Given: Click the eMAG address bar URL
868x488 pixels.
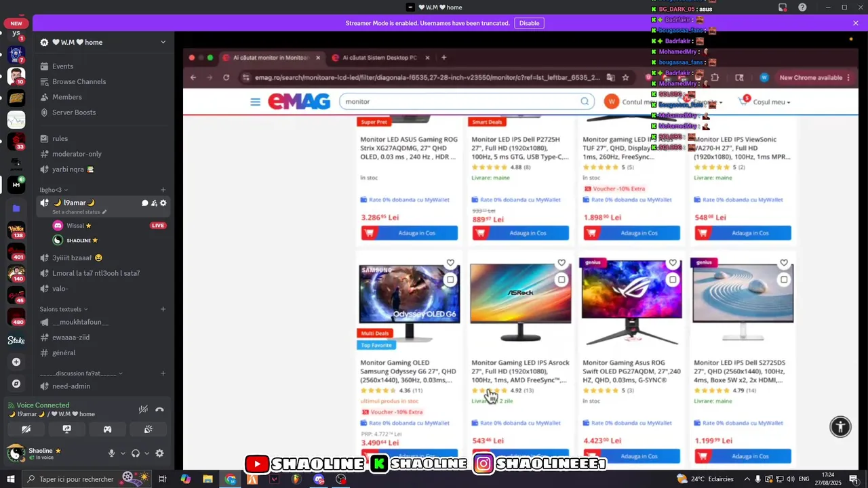Looking at the screenshot, I should click(x=427, y=77).
